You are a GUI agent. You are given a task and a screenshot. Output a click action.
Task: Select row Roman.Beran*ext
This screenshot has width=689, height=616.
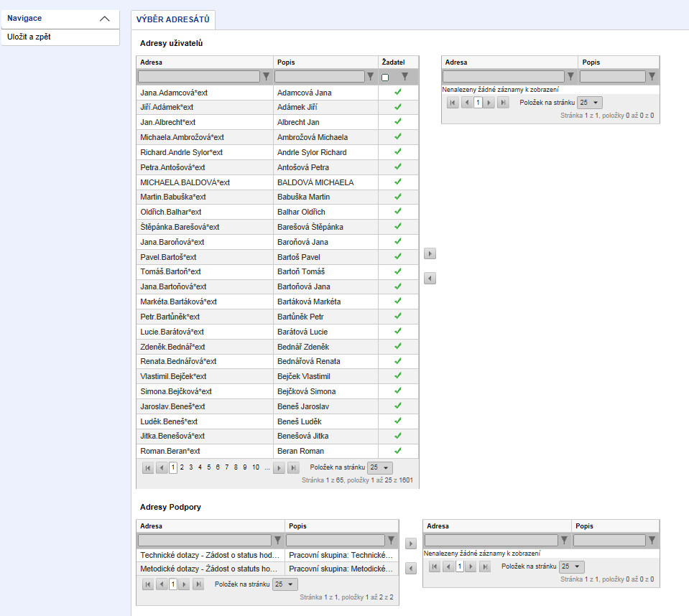[x=278, y=451]
